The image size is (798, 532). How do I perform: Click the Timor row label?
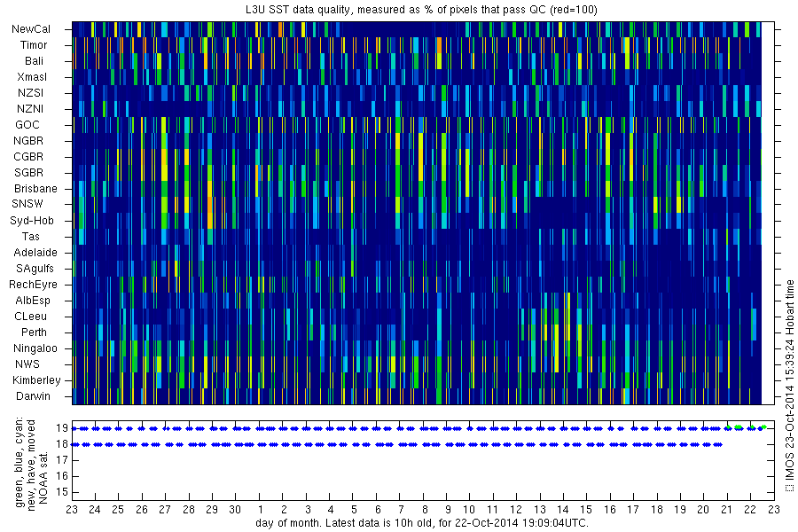tap(34, 45)
